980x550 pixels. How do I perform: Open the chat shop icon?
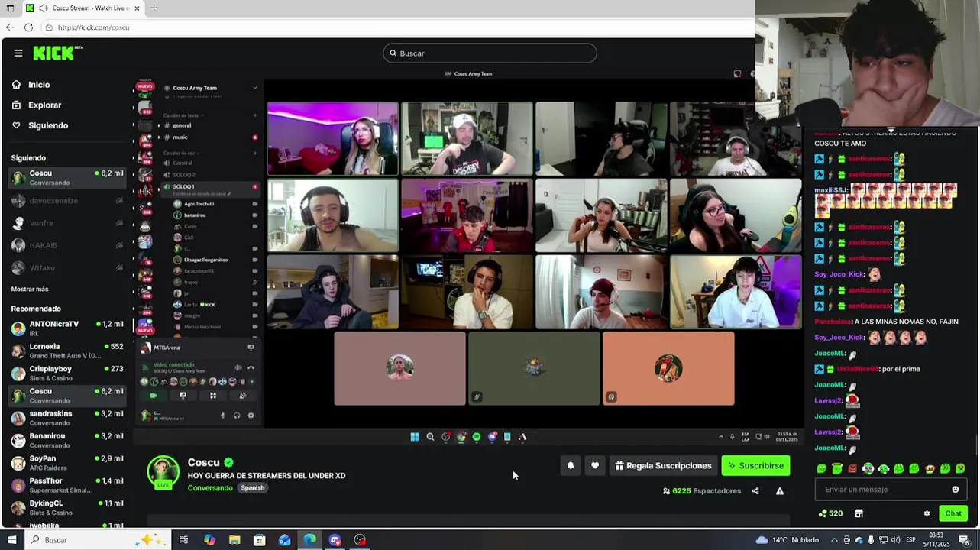[859, 513]
